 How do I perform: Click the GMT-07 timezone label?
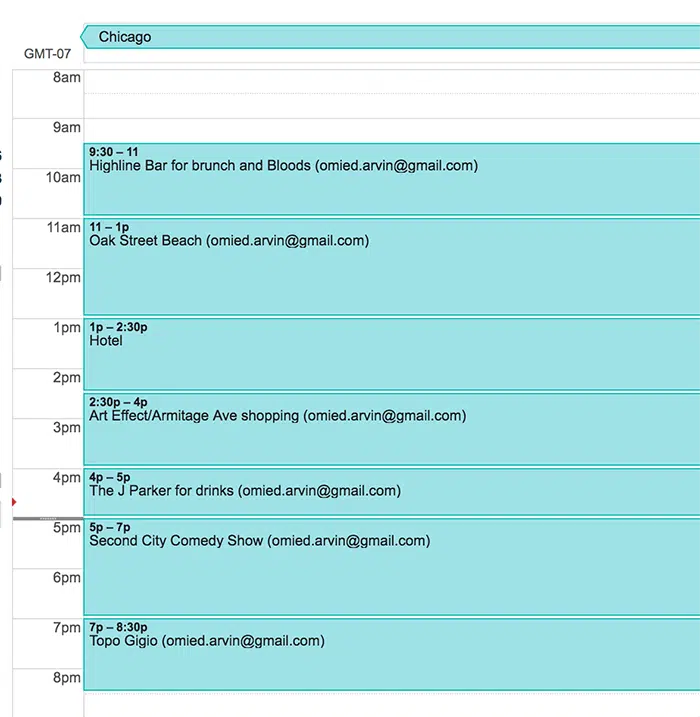pos(47,54)
